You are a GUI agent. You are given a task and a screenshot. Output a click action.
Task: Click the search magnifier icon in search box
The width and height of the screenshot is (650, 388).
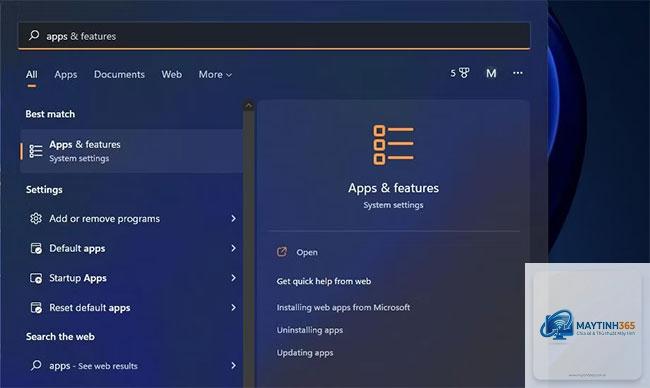[34, 36]
